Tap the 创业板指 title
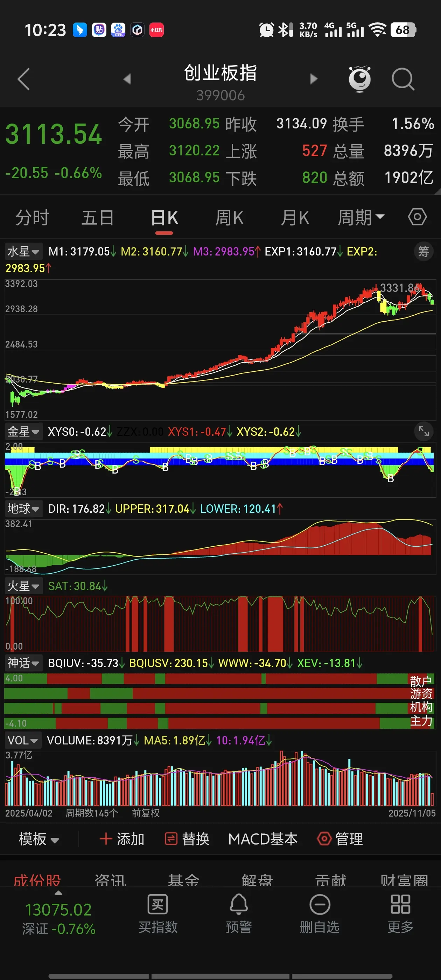Image resolution: width=441 pixels, height=980 pixels. tap(220, 73)
